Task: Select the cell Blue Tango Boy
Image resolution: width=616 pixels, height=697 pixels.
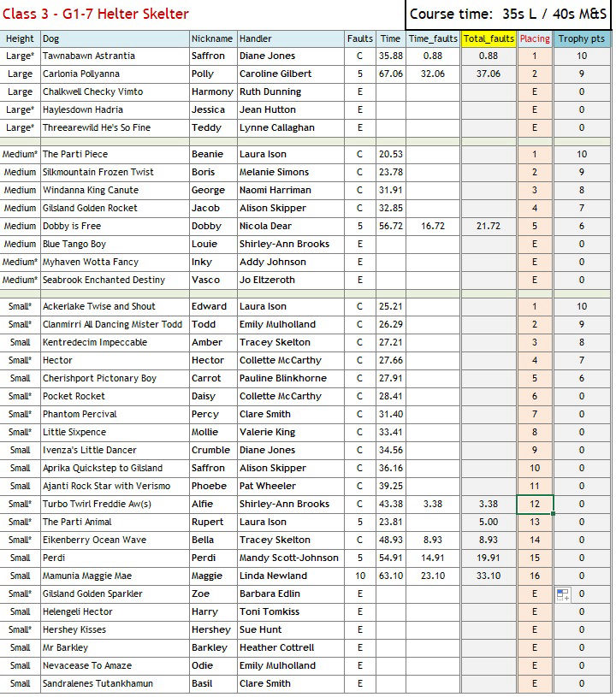Action: [115, 244]
